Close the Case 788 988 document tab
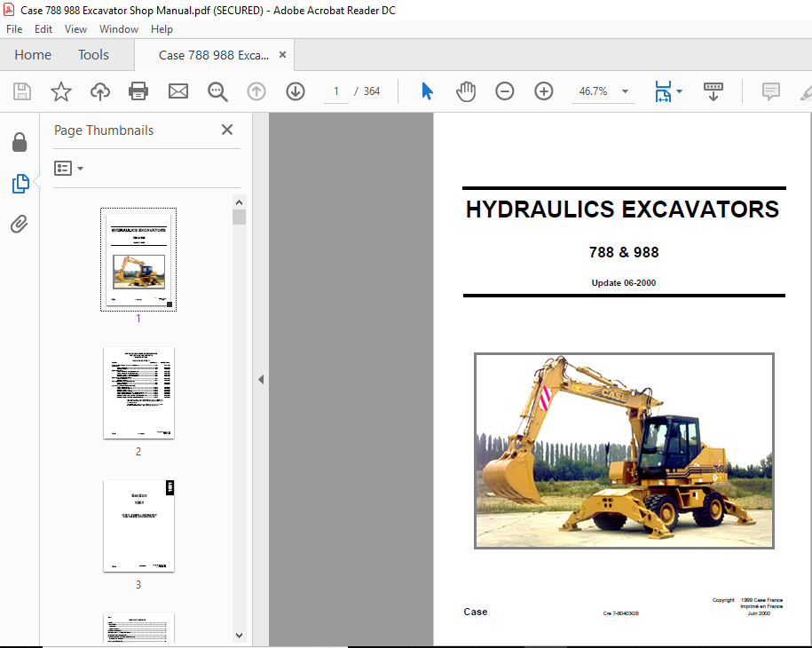This screenshot has height=648, width=812. (x=282, y=54)
